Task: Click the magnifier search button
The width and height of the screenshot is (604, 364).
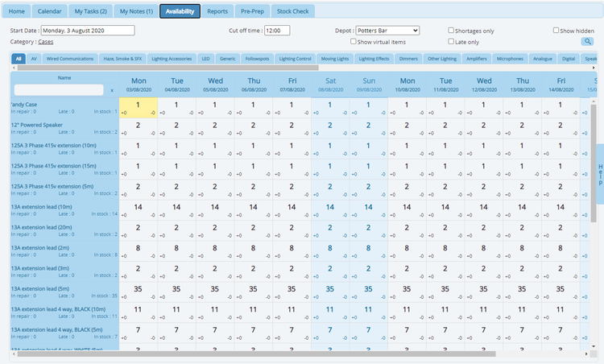Action: (x=587, y=41)
